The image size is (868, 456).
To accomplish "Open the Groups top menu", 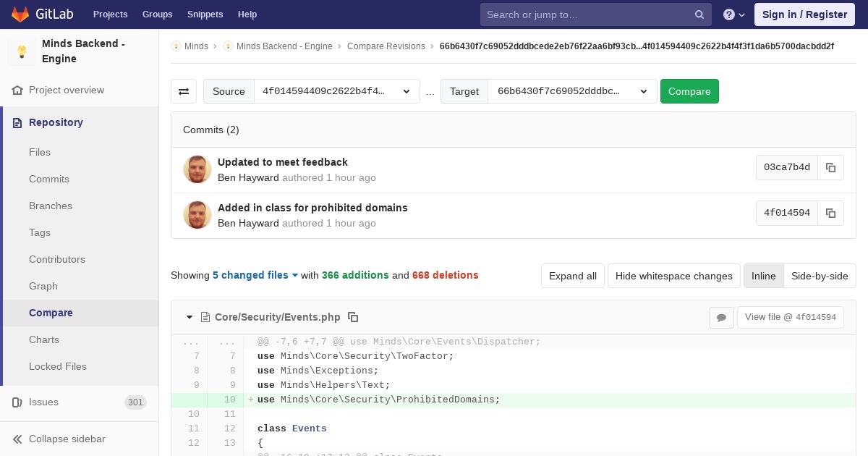I will [x=157, y=14].
